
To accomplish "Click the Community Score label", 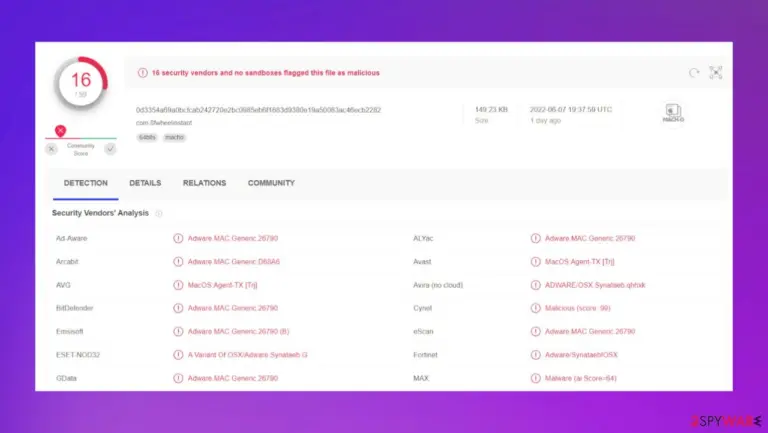I will 81,149.
